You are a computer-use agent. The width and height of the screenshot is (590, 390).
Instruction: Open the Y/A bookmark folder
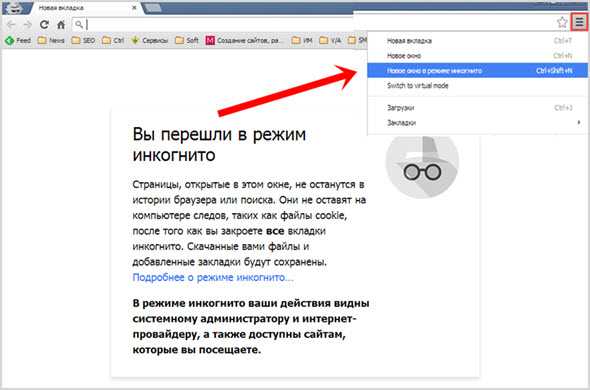click(x=330, y=40)
